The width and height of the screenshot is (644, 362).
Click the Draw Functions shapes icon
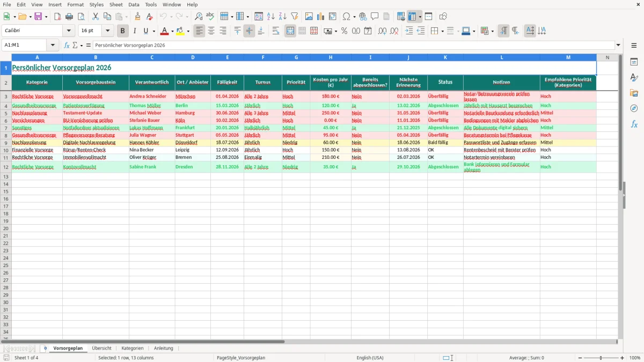pyautogui.click(x=443, y=17)
